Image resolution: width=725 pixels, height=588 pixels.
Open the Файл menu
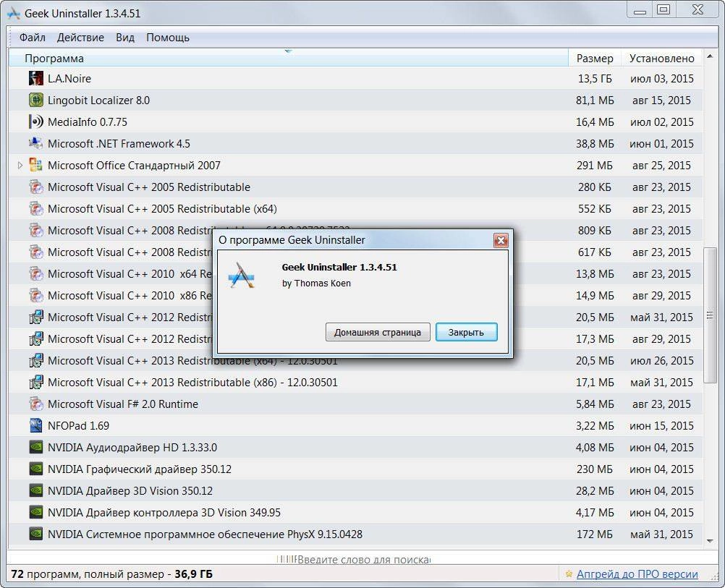(32, 38)
